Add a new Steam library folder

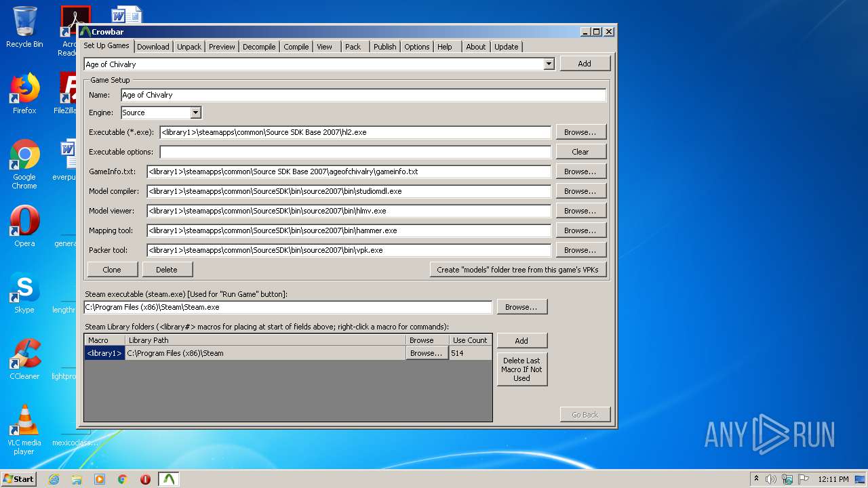pos(521,341)
